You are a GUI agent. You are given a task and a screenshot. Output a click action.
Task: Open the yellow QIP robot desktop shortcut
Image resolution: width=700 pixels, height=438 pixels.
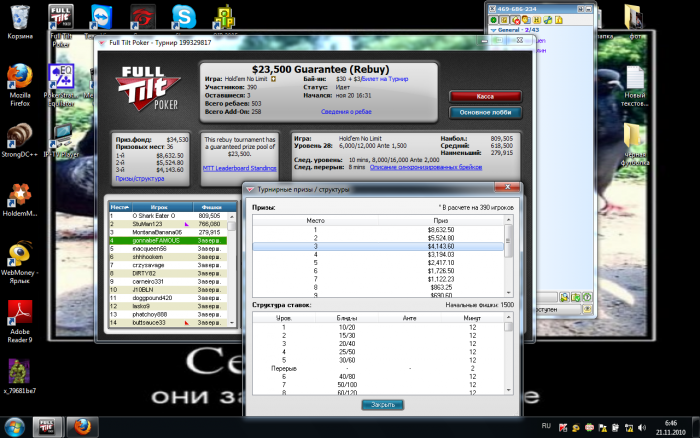click(x=225, y=18)
